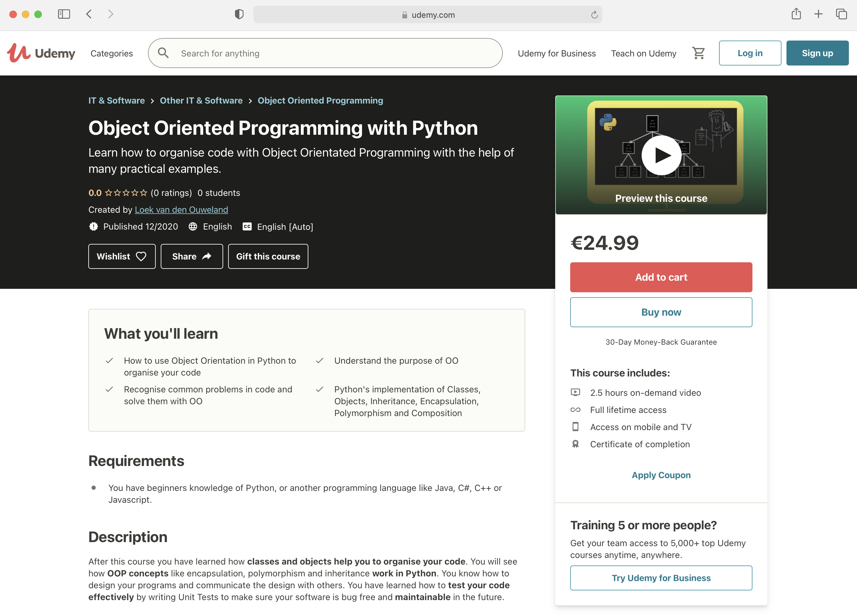This screenshot has height=616, width=857.
Task: Click the '0 students' text
Action: click(x=219, y=193)
